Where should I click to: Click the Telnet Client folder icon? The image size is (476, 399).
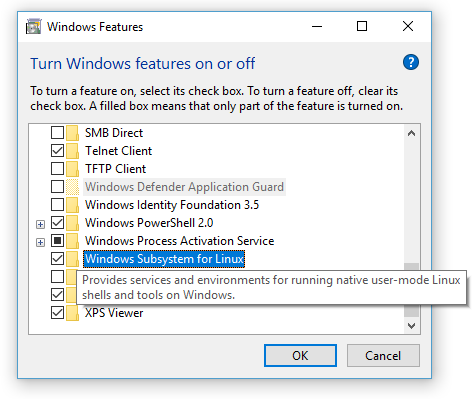pos(72,151)
